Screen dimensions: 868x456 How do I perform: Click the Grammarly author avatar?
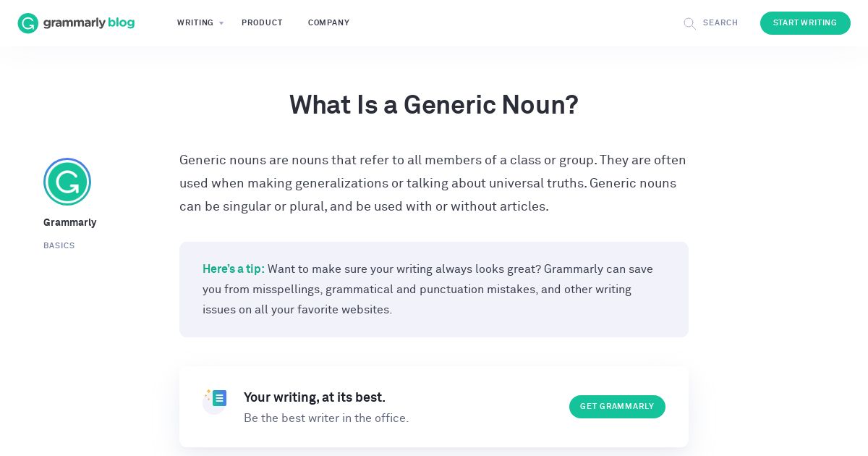click(x=67, y=182)
